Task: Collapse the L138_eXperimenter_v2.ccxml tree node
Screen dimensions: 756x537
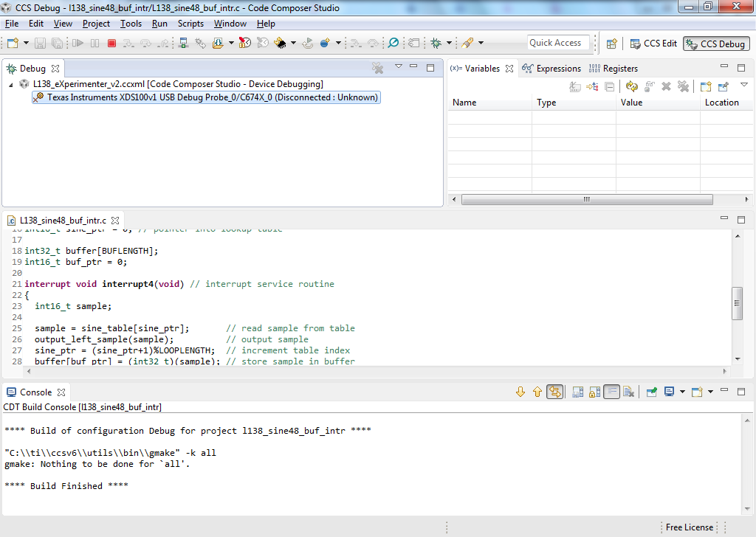Action: click(10, 84)
